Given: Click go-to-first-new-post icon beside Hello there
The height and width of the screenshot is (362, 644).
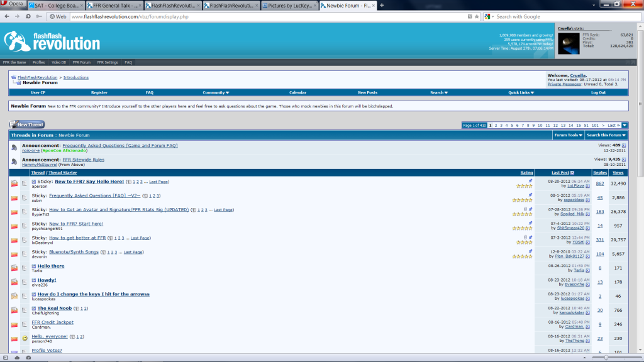Looking at the screenshot, I should [34, 266].
